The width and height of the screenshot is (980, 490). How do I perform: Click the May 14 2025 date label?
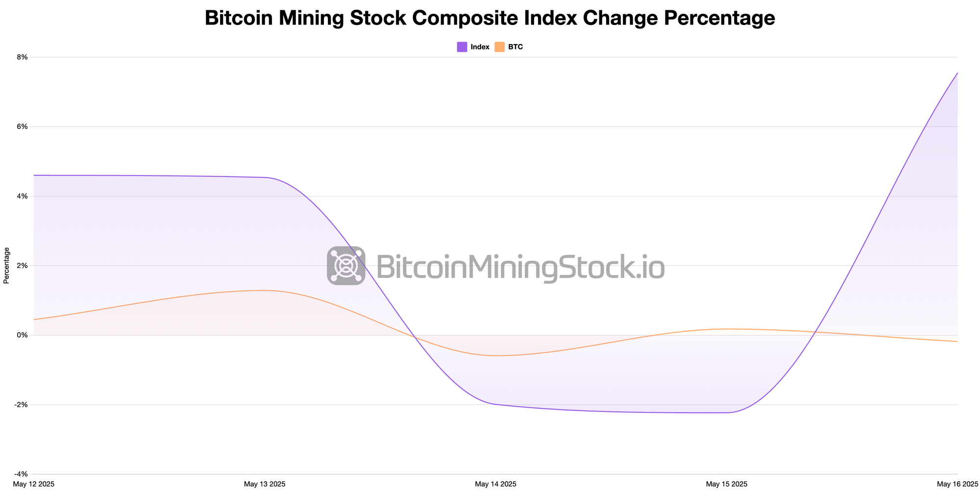(495, 484)
